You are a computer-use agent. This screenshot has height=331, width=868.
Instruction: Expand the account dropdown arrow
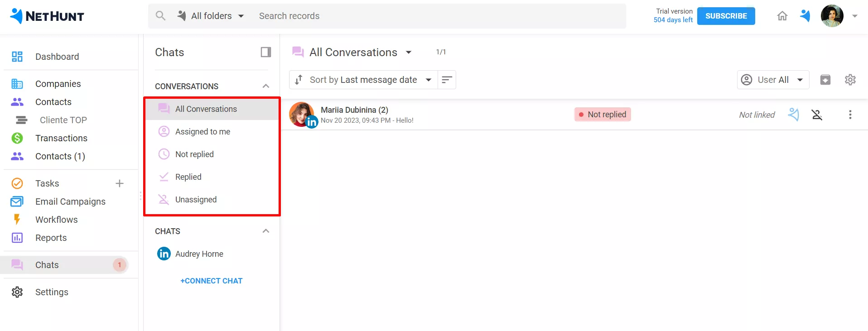click(855, 16)
